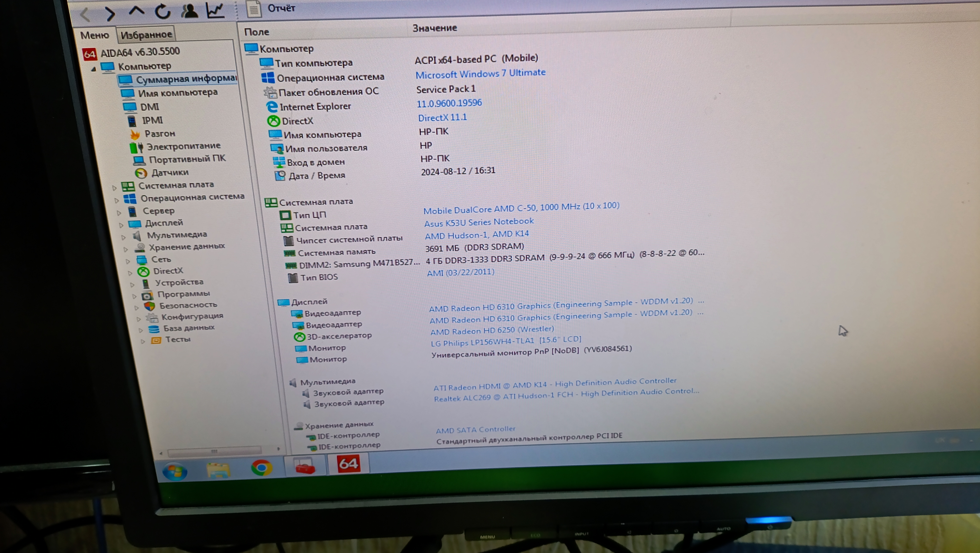Select Суммарная информация in the tree

(178, 79)
